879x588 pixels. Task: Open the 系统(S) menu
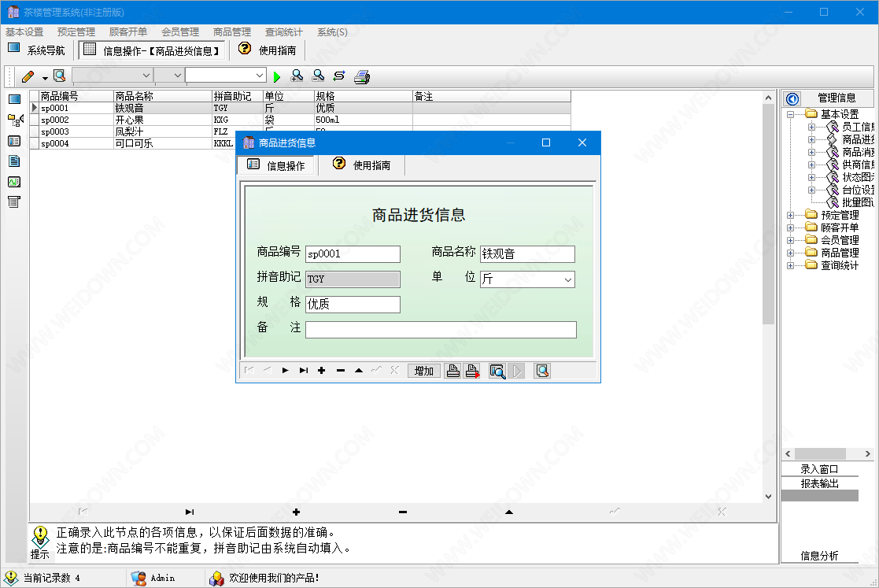[332, 32]
